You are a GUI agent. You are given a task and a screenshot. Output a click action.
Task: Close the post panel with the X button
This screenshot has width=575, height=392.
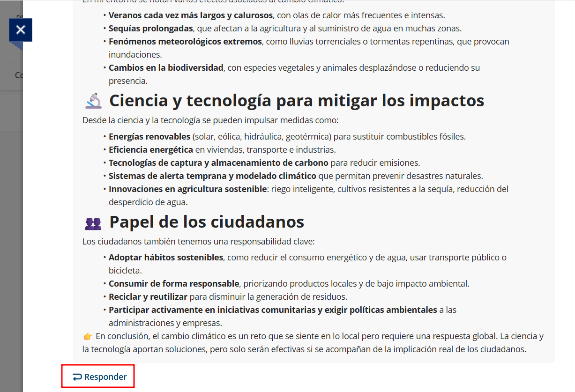tap(21, 30)
